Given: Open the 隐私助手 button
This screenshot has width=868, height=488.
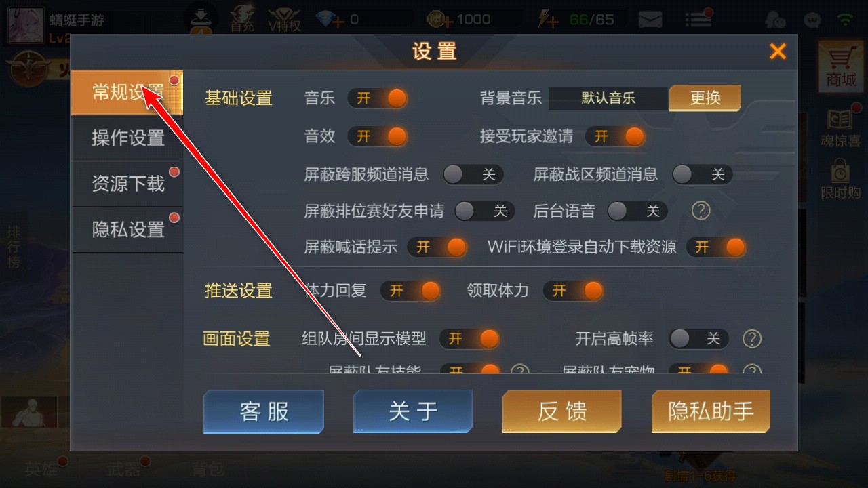Looking at the screenshot, I should tap(711, 411).
